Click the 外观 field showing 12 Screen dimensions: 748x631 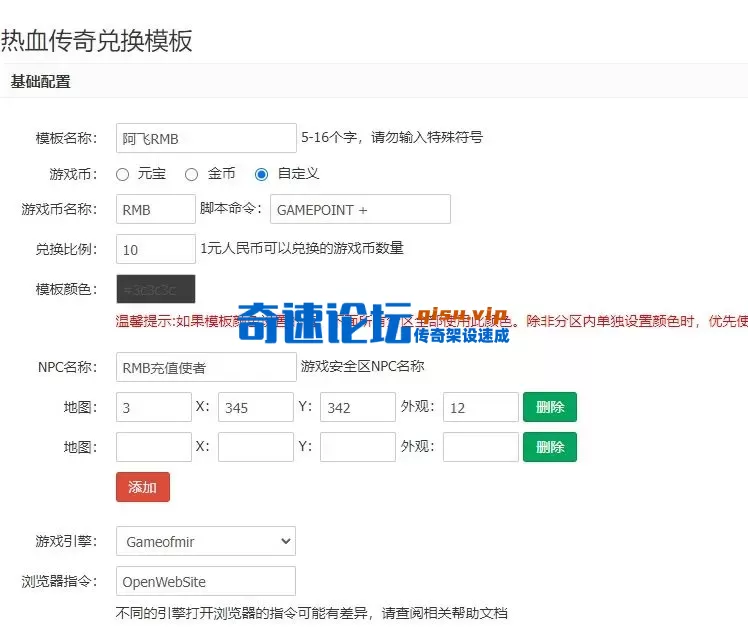[480, 407]
